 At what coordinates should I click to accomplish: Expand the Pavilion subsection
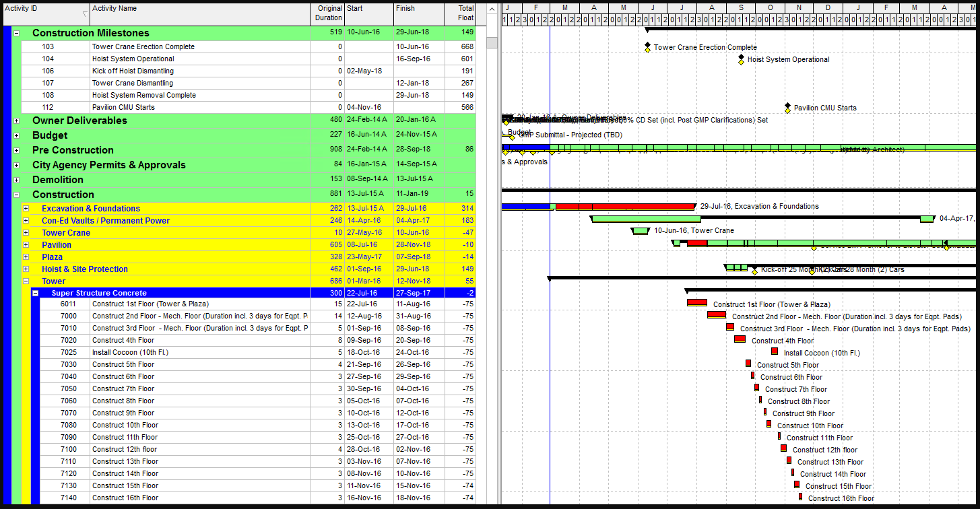coord(25,244)
